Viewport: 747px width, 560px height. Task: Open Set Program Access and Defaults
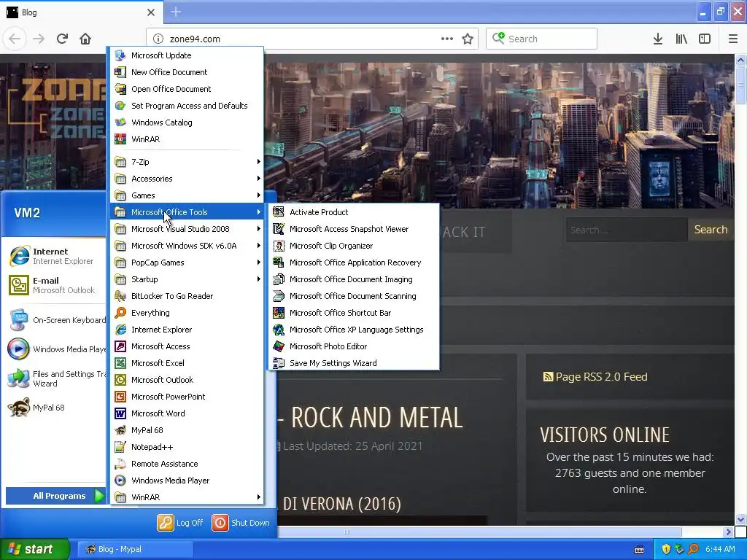(187, 106)
